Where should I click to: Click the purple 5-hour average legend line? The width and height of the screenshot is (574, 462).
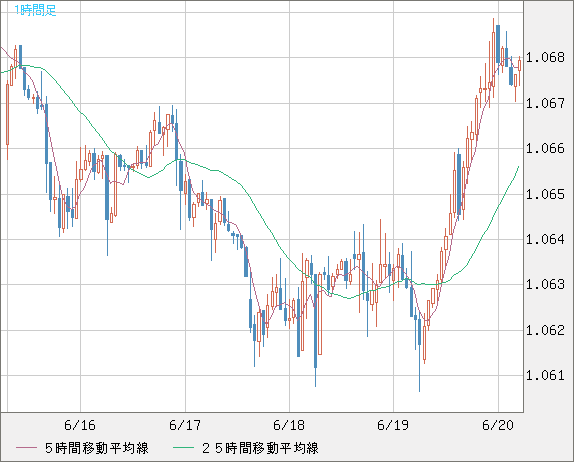26,448
